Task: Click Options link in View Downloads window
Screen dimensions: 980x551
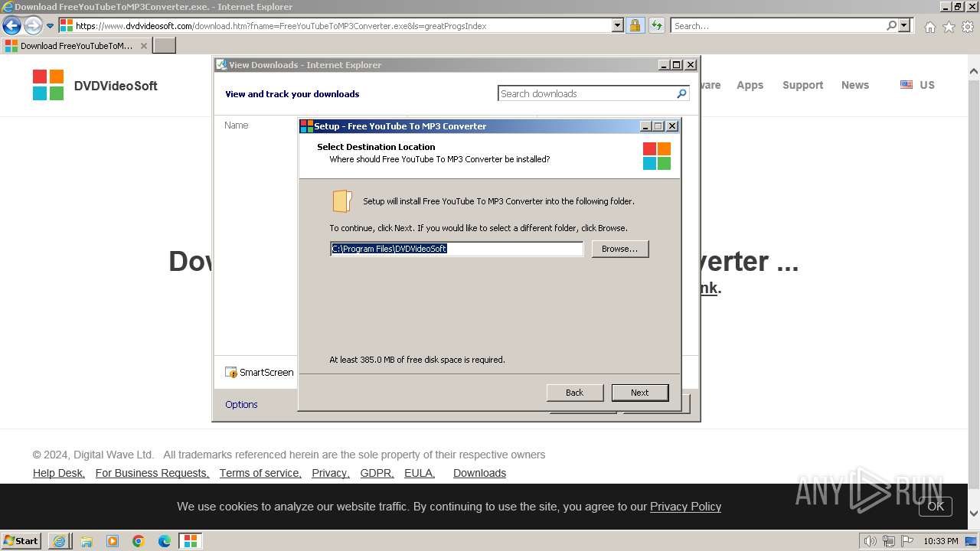Action: point(241,404)
